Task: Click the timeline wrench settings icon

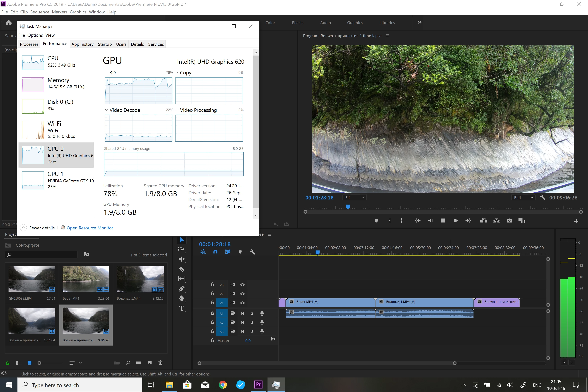Action: (x=252, y=252)
